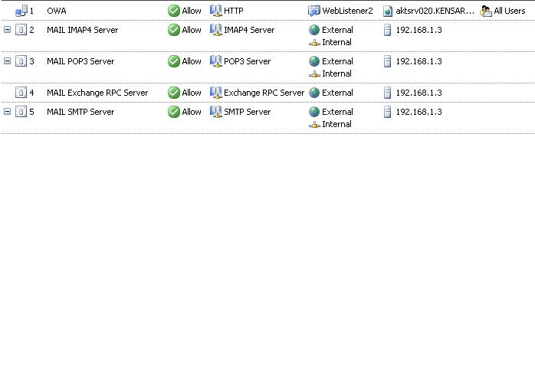Click the Internal network icon in IMAP4 row
This screenshot has width=535, height=392.
tap(314, 43)
